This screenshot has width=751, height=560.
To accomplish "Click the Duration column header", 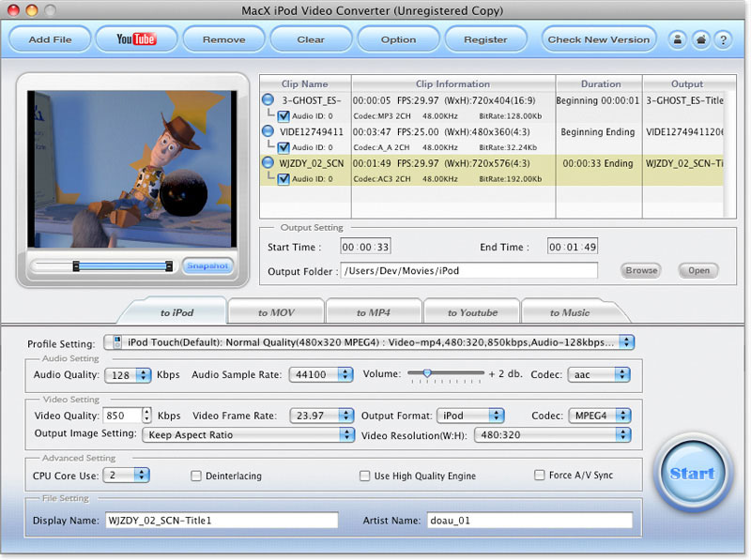I will 601,83.
